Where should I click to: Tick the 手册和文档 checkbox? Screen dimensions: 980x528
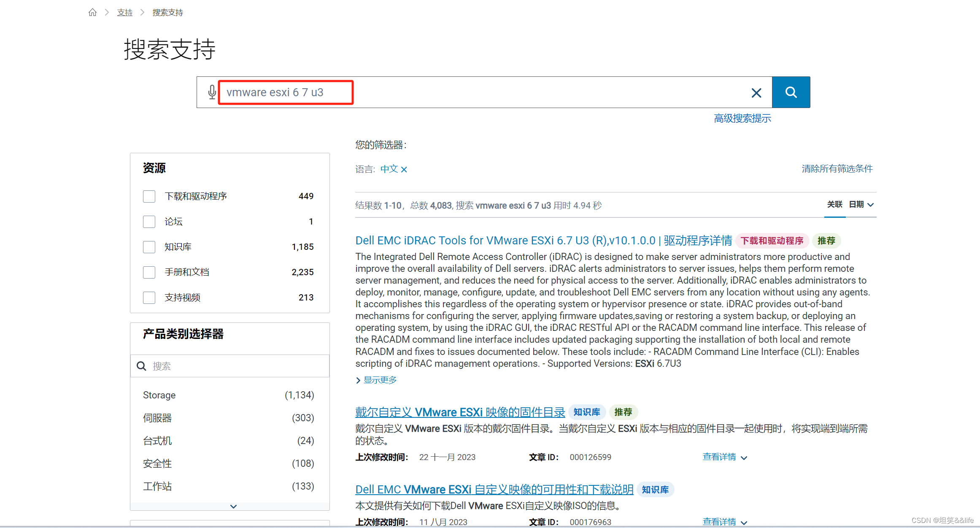tap(149, 272)
